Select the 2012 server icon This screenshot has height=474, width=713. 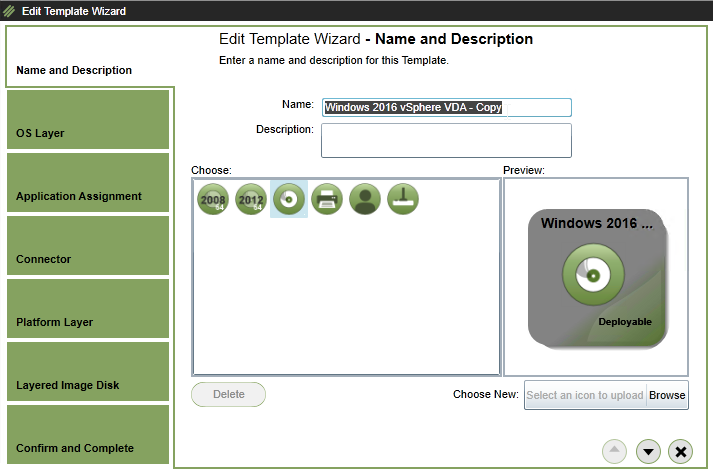pos(251,199)
